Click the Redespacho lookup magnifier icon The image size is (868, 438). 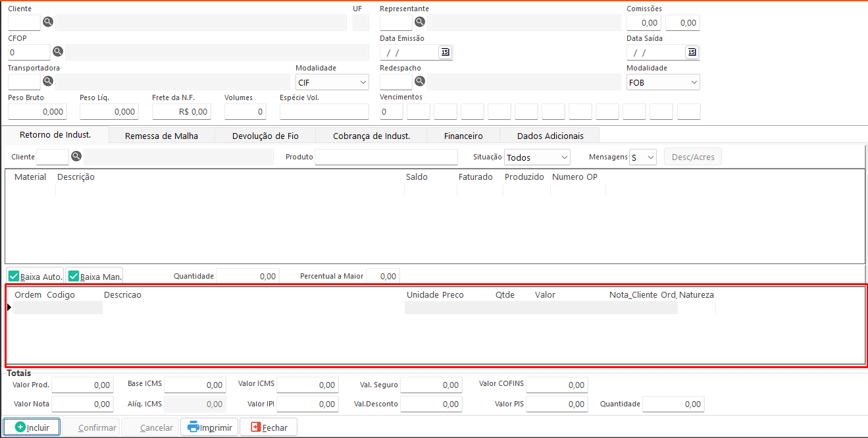419,82
